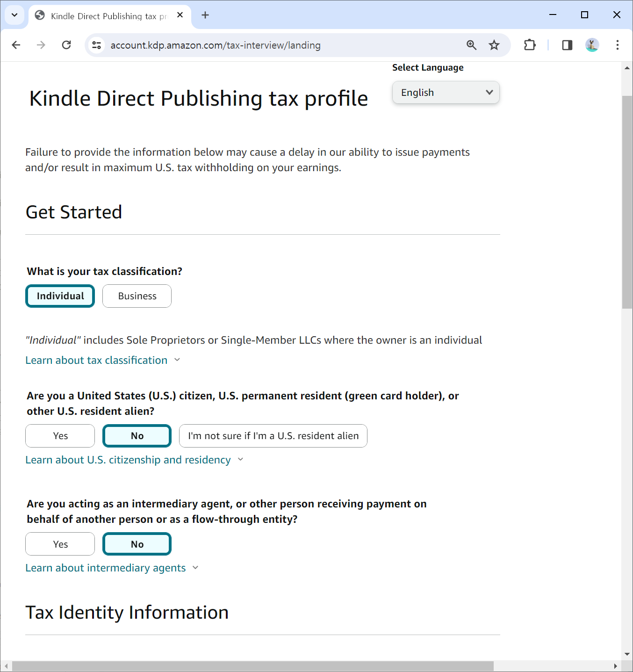Answer No to intermediary agent question

[137, 544]
